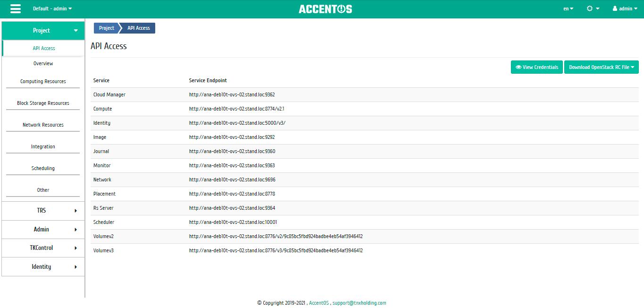Expand the Admin sidebar section
The height and width of the screenshot is (308, 644).
(43, 229)
